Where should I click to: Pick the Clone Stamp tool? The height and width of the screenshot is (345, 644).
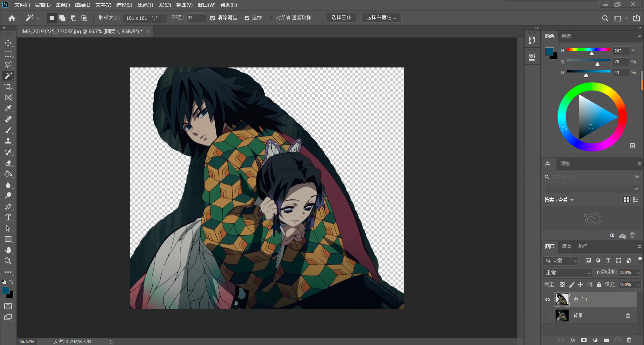coord(8,141)
